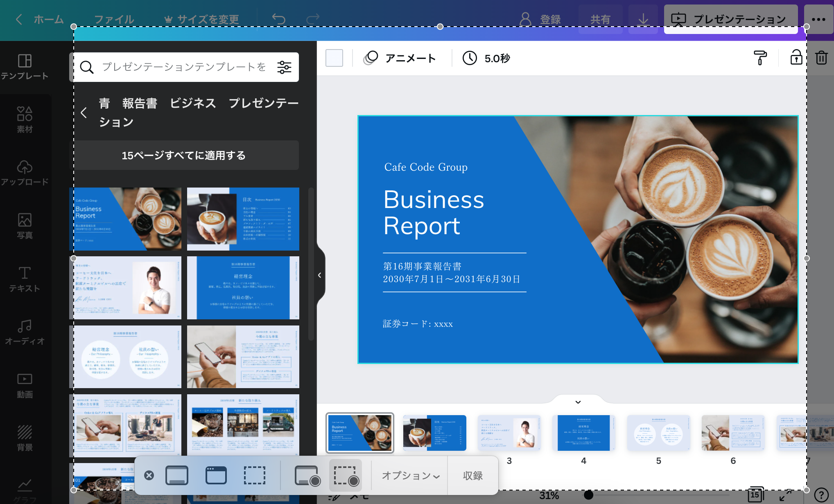Open the 背景 background side tab
Screen dimensions: 834x504
pyautogui.click(x=25, y=438)
